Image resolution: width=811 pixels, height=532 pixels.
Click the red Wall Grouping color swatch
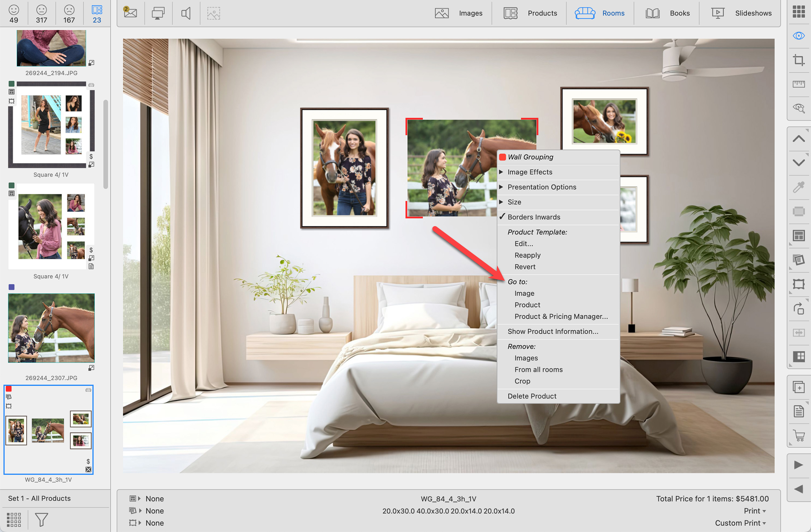coord(502,157)
